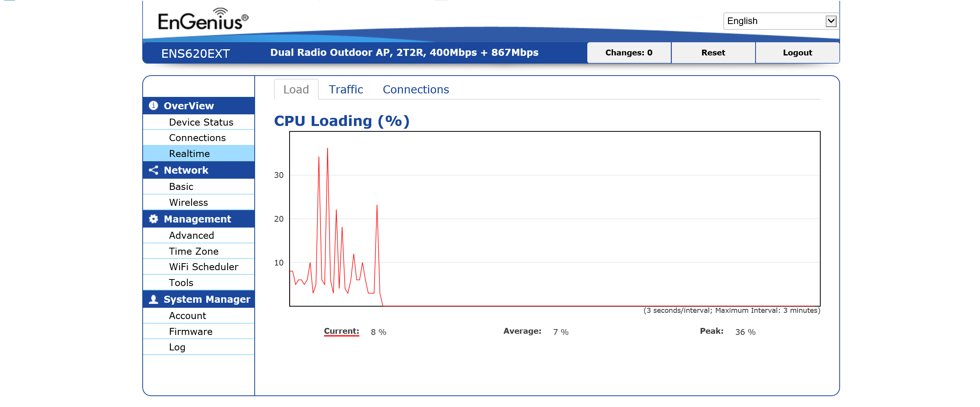Click the Average: label
This screenshot has height=407, width=980.
coord(522,331)
